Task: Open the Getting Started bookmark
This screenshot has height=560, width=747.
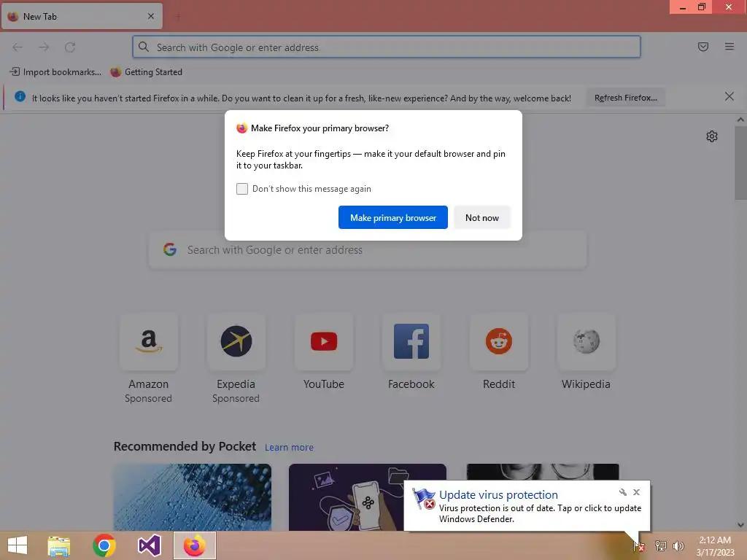Action: point(147,72)
